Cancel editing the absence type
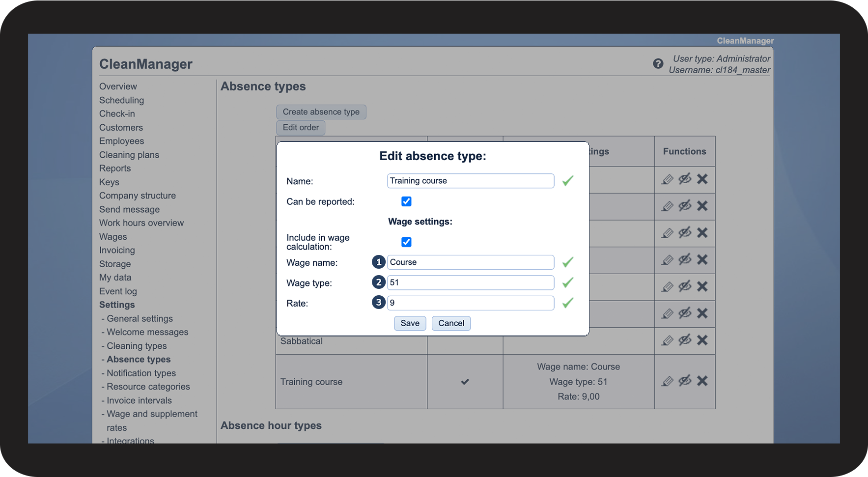The image size is (868, 477). point(451,323)
